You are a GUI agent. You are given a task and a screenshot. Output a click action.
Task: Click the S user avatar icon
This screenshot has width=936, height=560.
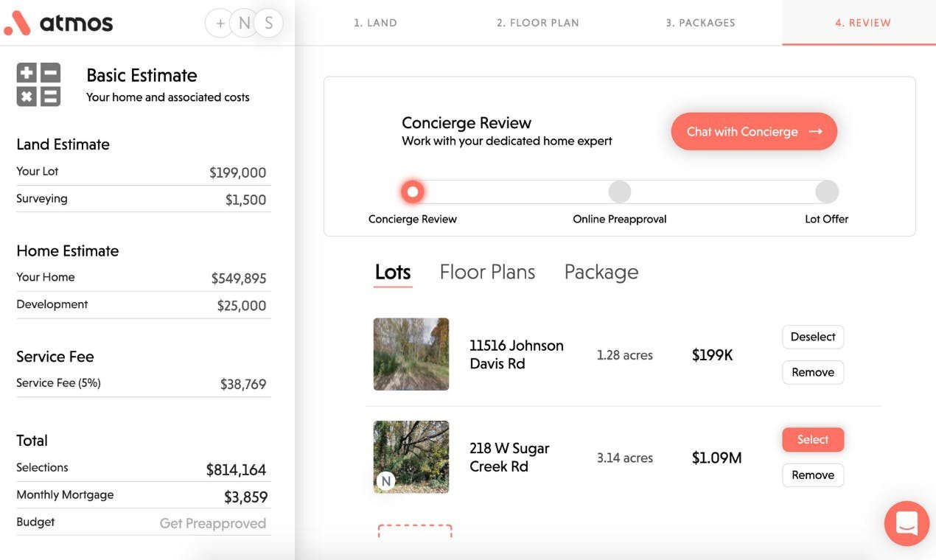pos(269,24)
